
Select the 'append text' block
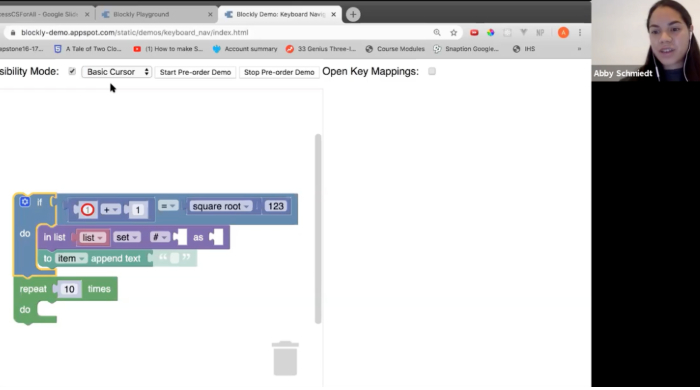click(116, 258)
